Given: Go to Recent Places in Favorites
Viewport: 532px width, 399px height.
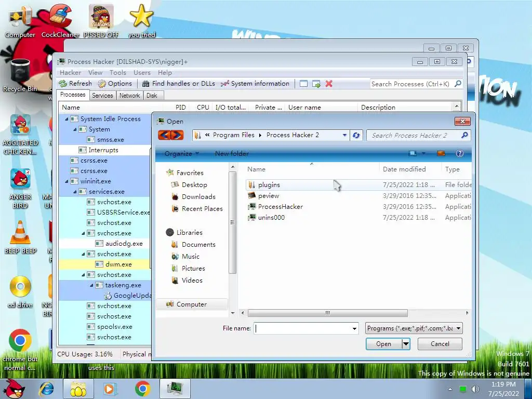Looking at the screenshot, I should pos(197,209).
